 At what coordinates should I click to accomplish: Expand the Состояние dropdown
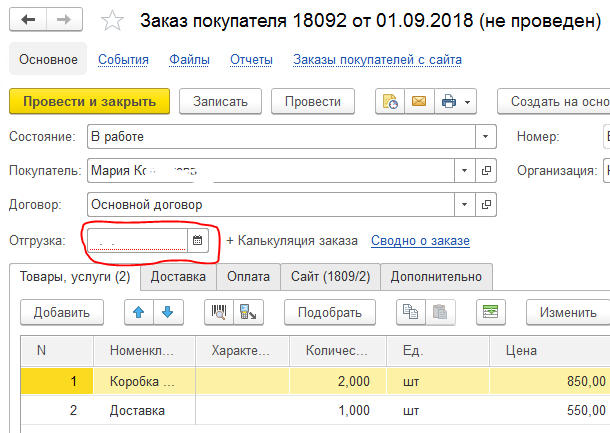click(x=486, y=136)
